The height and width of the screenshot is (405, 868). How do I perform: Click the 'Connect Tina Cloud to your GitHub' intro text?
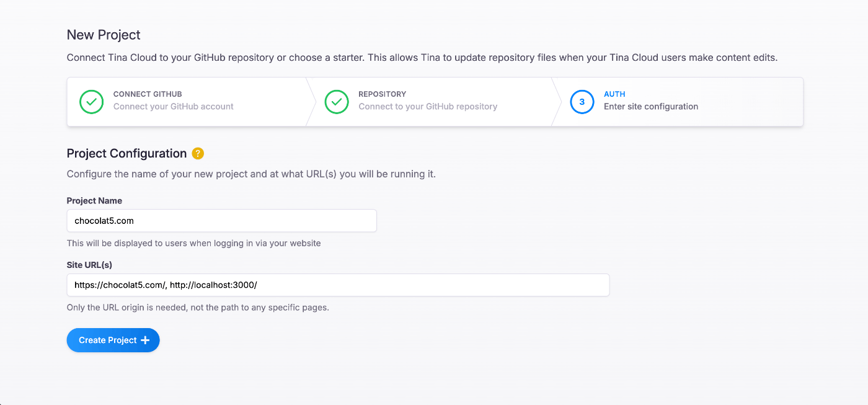point(422,58)
